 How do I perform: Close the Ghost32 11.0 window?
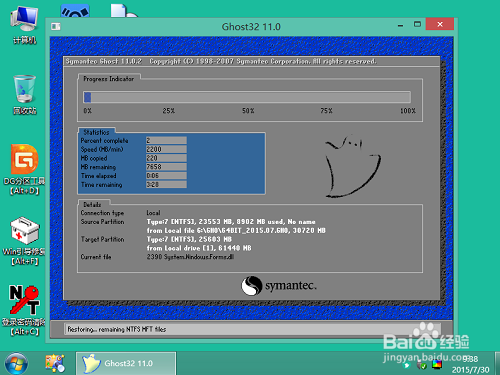(440, 24)
